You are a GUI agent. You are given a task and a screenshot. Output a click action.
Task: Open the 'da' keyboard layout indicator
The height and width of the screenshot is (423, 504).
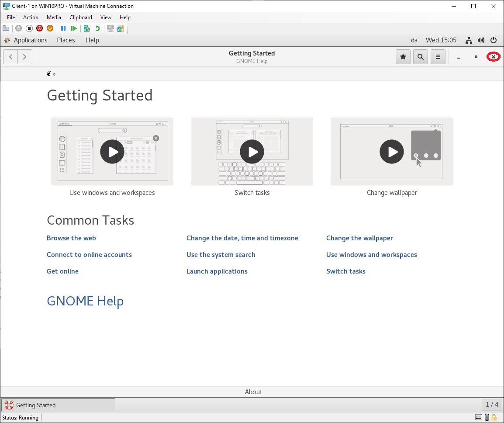(414, 40)
